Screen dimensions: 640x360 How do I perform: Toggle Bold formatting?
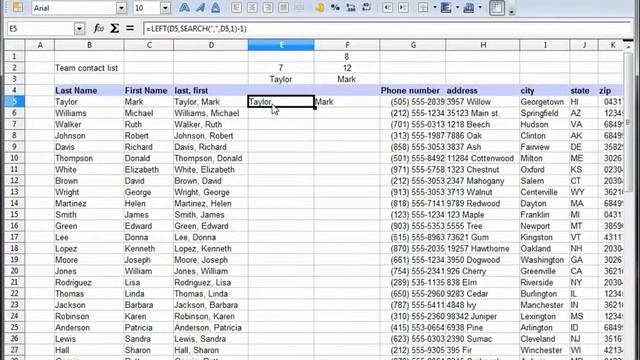184,8
